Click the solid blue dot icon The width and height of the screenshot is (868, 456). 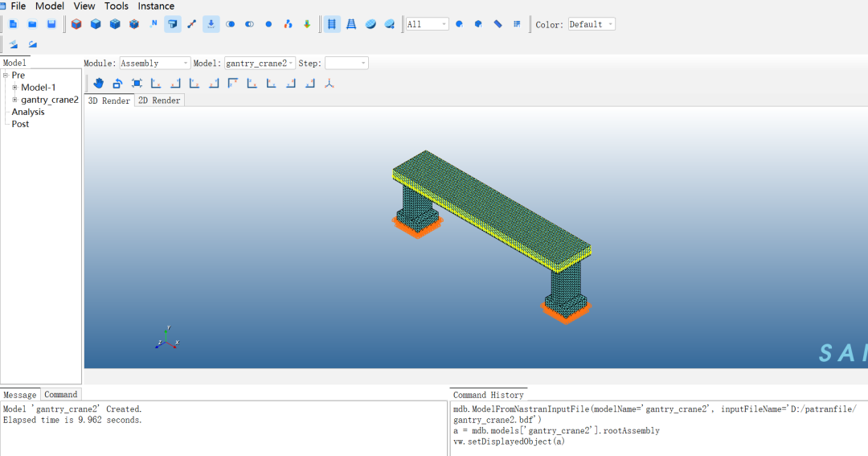(268, 24)
